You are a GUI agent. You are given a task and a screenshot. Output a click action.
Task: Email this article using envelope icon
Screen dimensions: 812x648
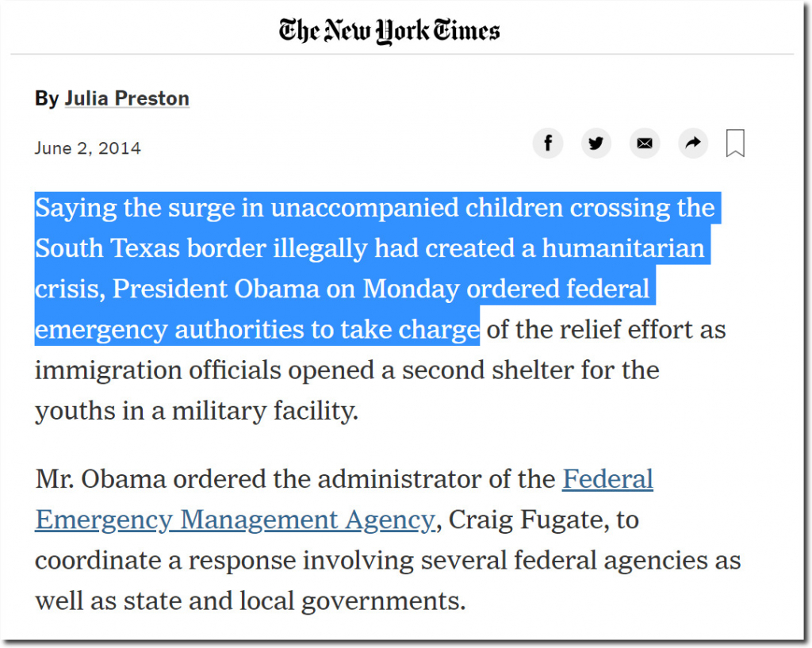pyautogui.click(x=644, y=143)
